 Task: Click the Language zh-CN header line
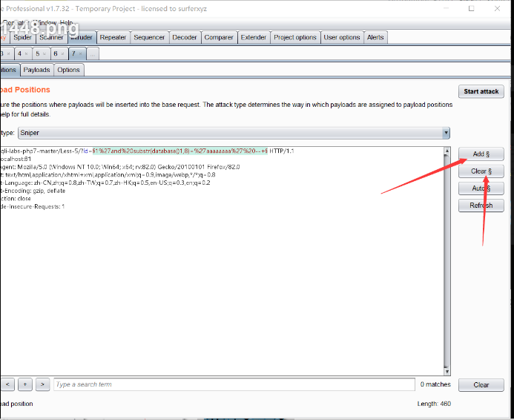pos(105,183)
